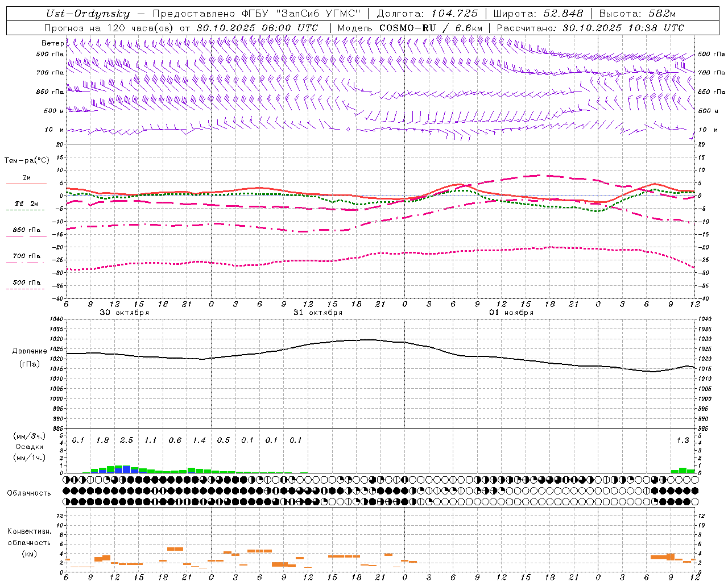Select the 'Широта: 52.848' latitude value
The image size is (728, 582).
point(538,14)
